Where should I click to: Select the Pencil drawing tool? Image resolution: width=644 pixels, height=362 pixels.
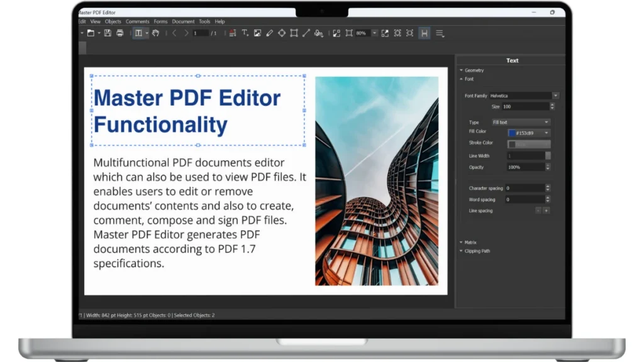[269, 33]
